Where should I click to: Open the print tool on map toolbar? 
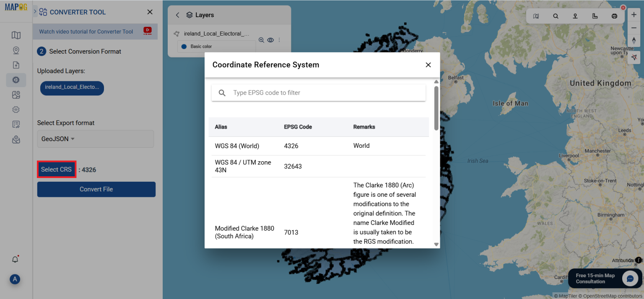click(x=614, y=15)
